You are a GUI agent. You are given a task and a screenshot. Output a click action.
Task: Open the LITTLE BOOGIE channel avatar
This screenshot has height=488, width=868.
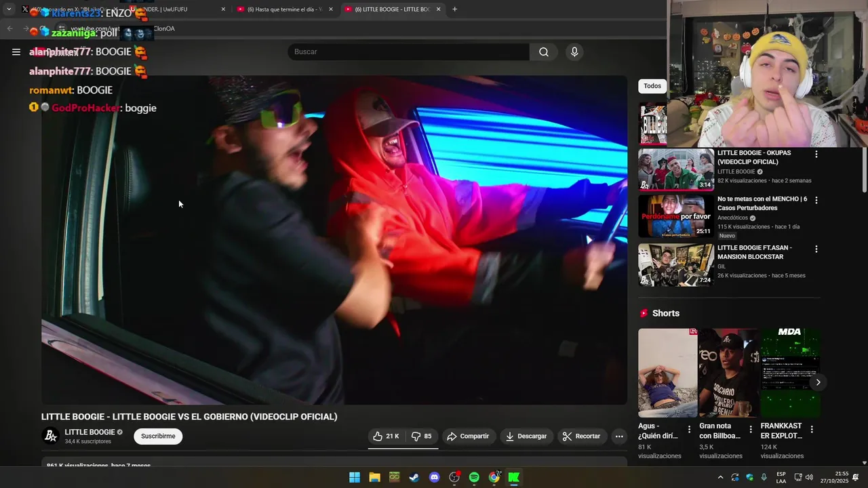coord(51,436)
